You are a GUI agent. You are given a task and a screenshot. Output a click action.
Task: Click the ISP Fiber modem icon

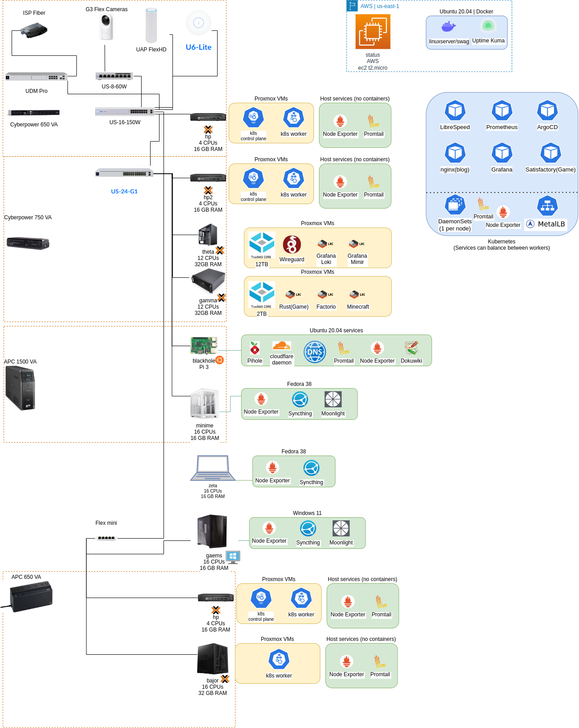[34, 31]
